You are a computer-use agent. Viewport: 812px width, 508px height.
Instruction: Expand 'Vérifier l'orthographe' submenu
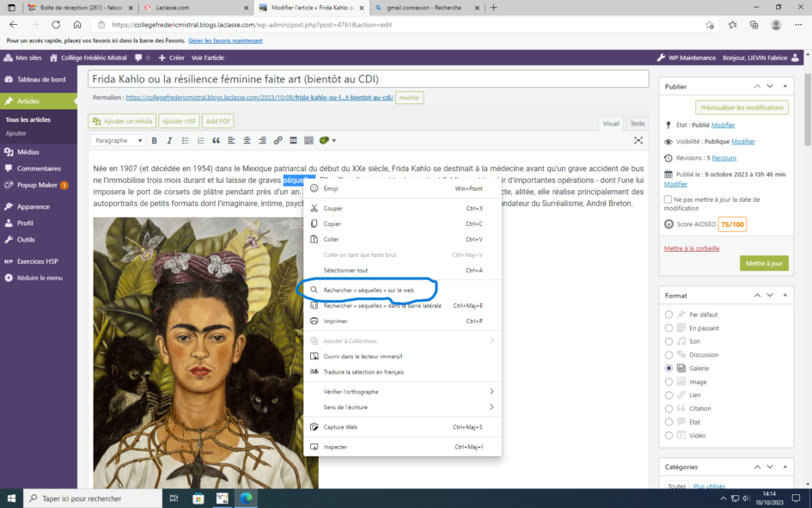click(x=402, y=391)
